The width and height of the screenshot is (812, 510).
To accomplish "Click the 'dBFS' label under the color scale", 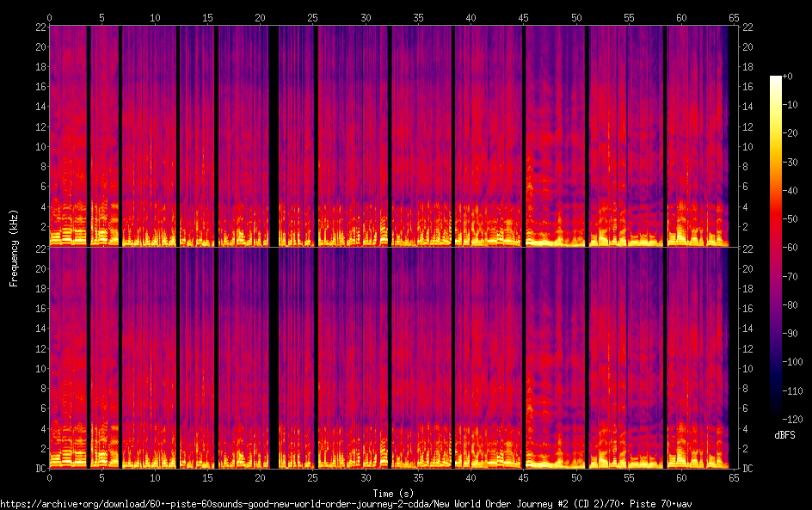I will click(784, 435).
